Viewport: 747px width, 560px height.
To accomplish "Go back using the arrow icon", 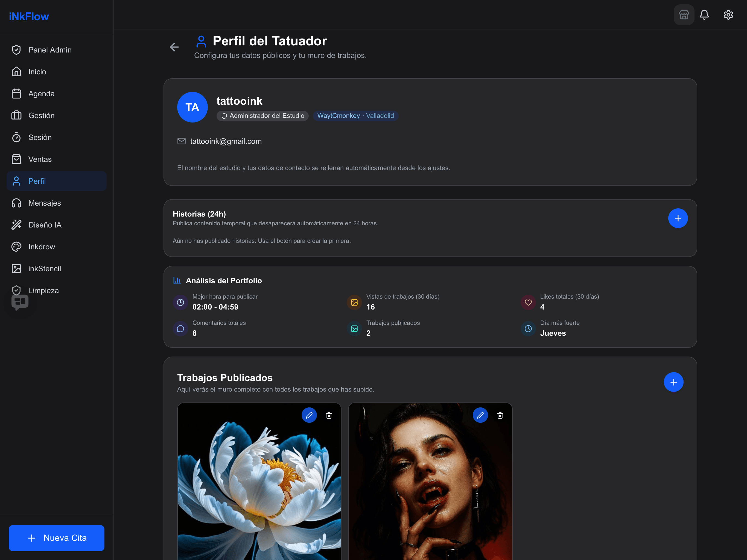I will pyautogui.click(x=174, y=47).
